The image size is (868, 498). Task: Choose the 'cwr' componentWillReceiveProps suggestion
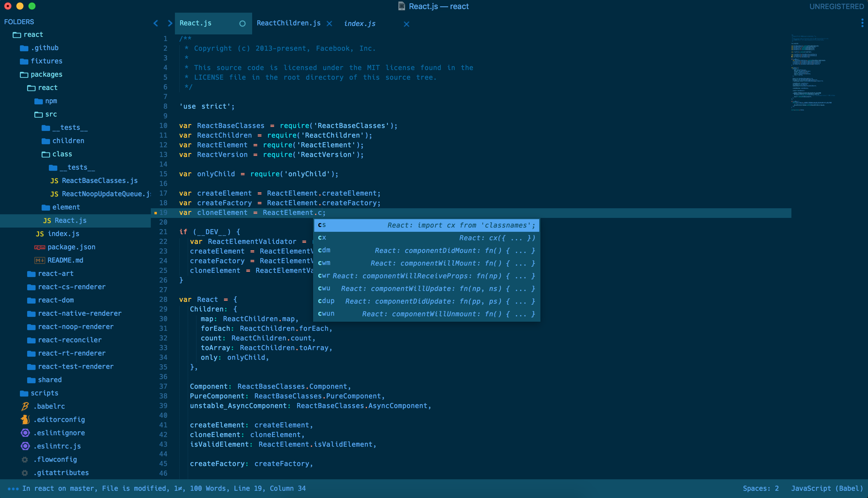click(x=426, y=276)
